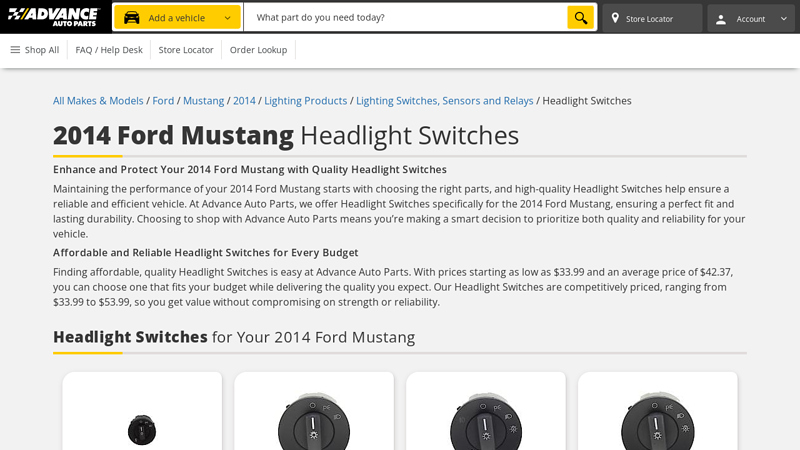Click the 2014 Ford Mustang Headlight Switches heading
This screenshot has width=800, height=450.
coord(286,135)
